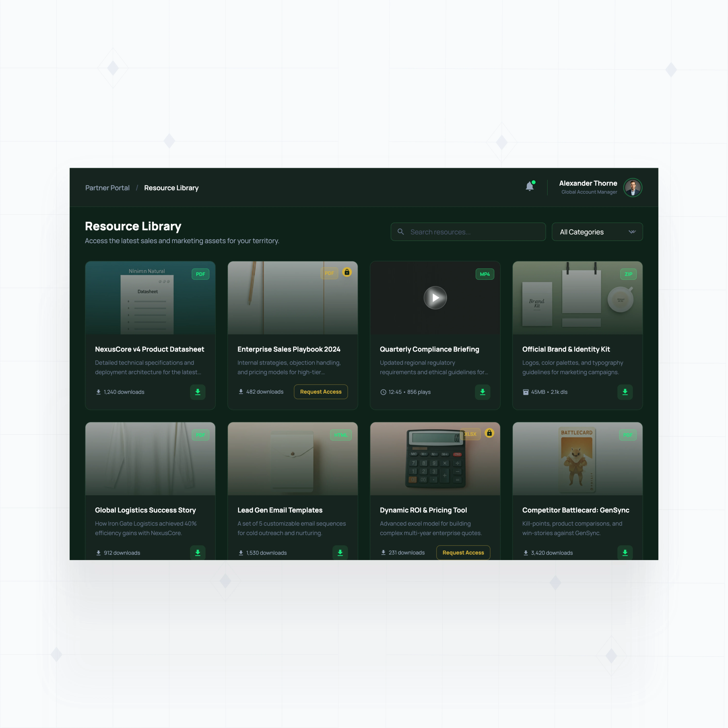Click the lock icon on Enterprise Sales Playbook
The height and width of the screenshot is (728, 728).
point(347,272)
